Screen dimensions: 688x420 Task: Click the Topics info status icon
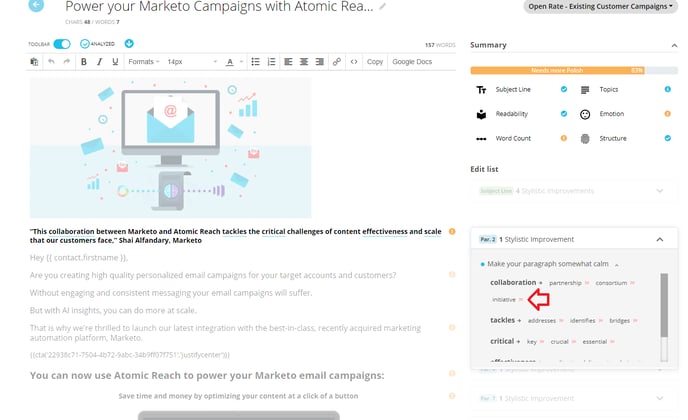click(x=667, y=90)
